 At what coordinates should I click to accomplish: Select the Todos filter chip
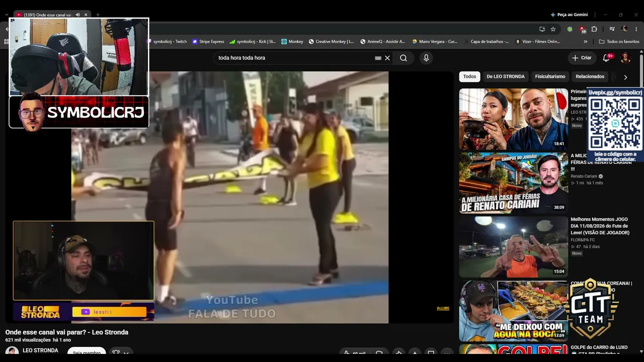pyautogui.click(x=469, y=77)
